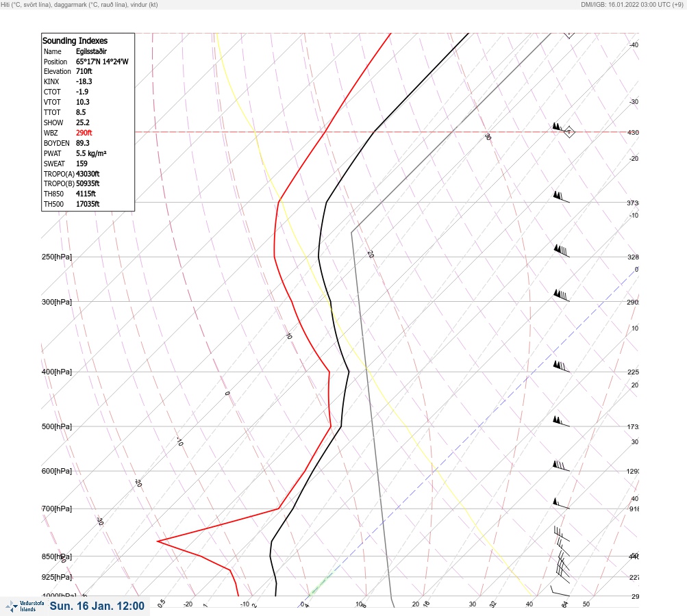This screenshot has height=616, width=687.
Task: Select the TH850 value 4115ft
Action: click(x=86, y=194)
